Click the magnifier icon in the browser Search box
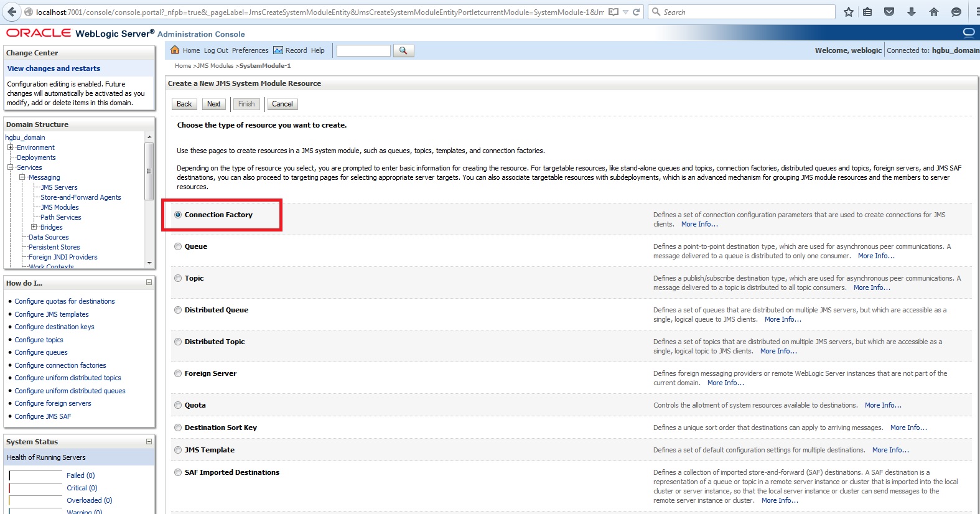980x514 pixels. (656, 12)
